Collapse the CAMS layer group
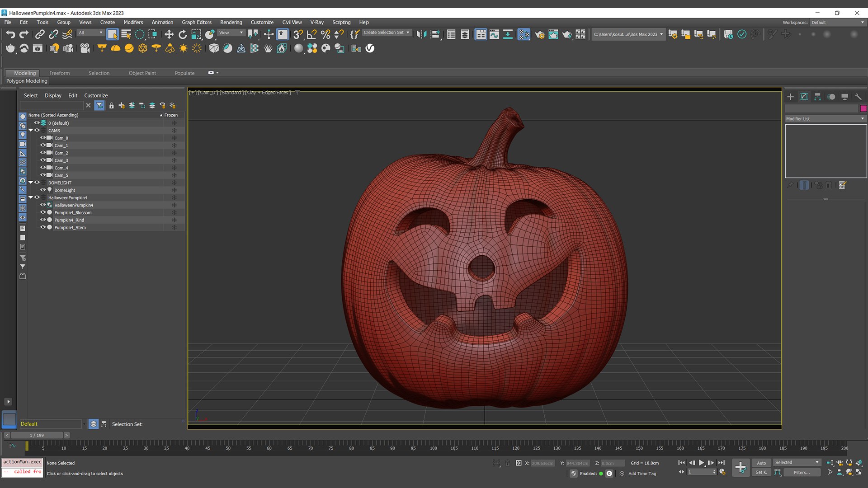868x488 pixels. (31, 131)
